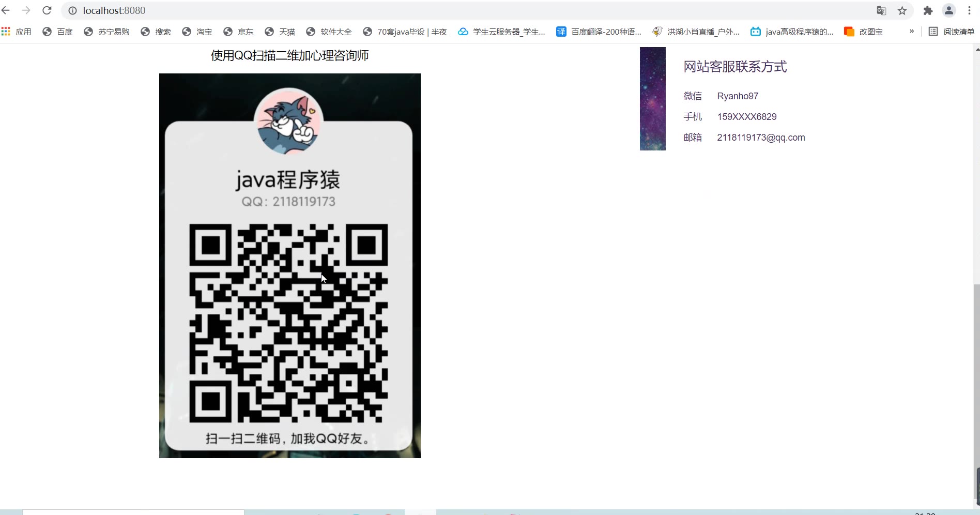Open the user profile avatar menu

tap(949, 10)
